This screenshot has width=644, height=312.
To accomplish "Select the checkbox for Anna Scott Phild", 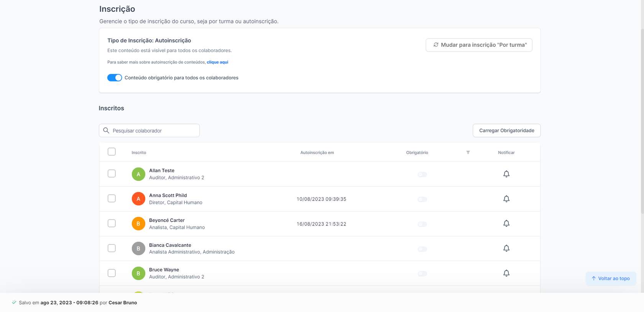I will [112, 199].
